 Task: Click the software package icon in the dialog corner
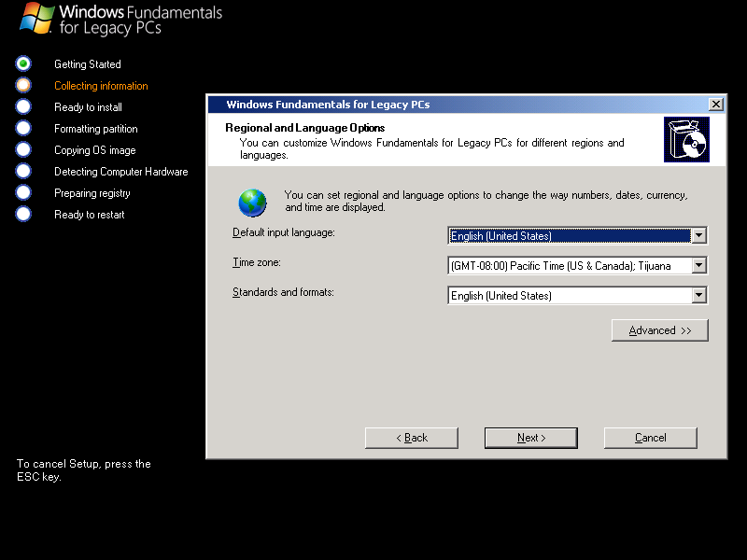click(x=686, y=140)
